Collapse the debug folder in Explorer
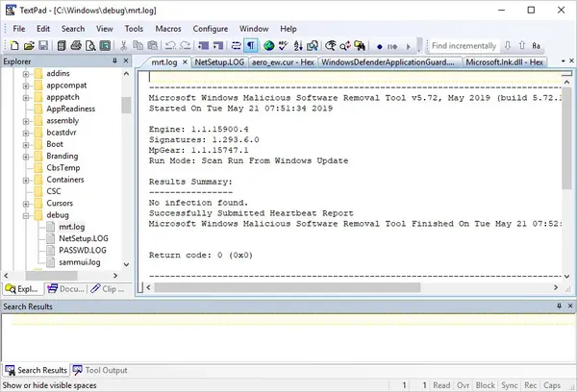Screen dimensions: 577x392 point(26,215)
